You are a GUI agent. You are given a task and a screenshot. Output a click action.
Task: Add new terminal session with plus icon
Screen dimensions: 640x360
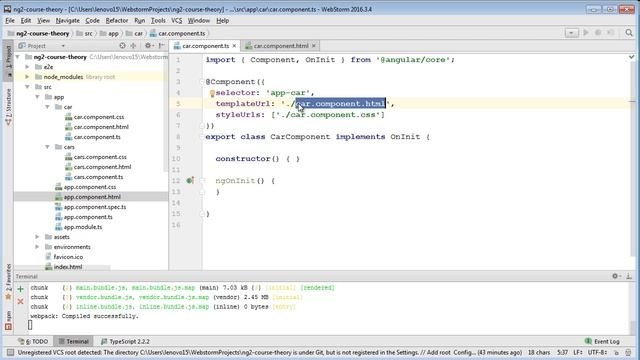[20, 289]
